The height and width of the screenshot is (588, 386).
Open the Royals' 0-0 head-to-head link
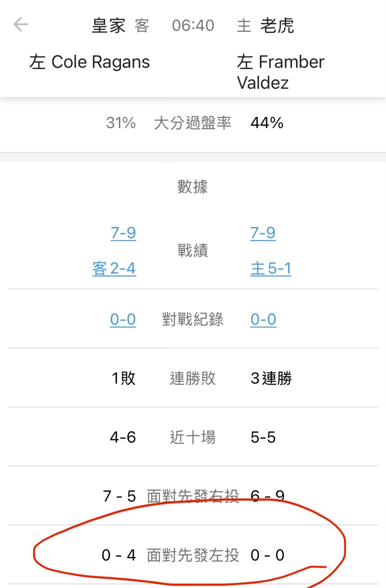[x=123, y=319]
